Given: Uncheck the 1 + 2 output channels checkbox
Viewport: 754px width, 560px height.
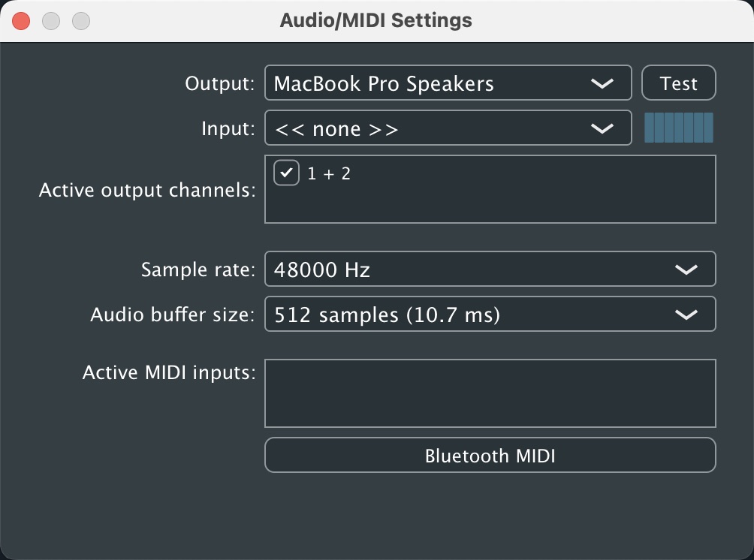Looking at the screenshot, I should pyautogui.click(x=286, y=173).
